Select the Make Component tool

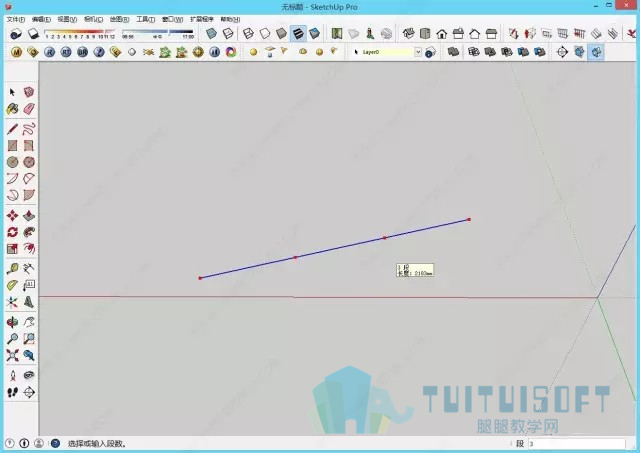pyautogui.click(x=29, y=92)
